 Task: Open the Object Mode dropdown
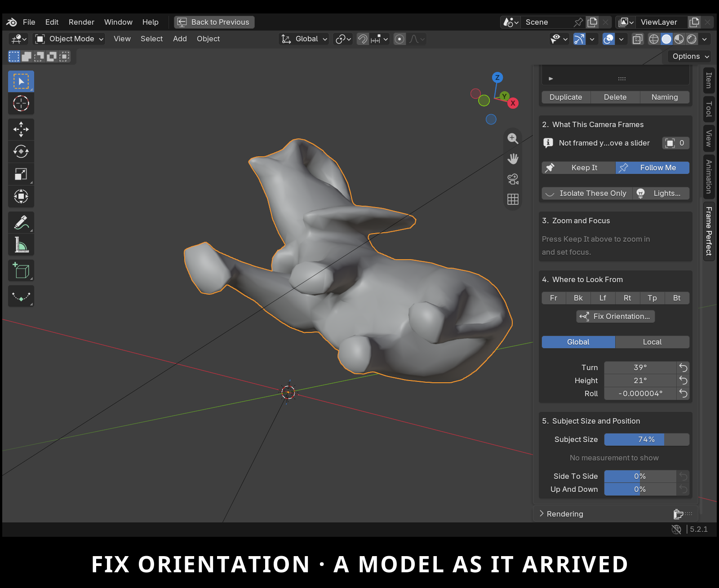point(69,39)
